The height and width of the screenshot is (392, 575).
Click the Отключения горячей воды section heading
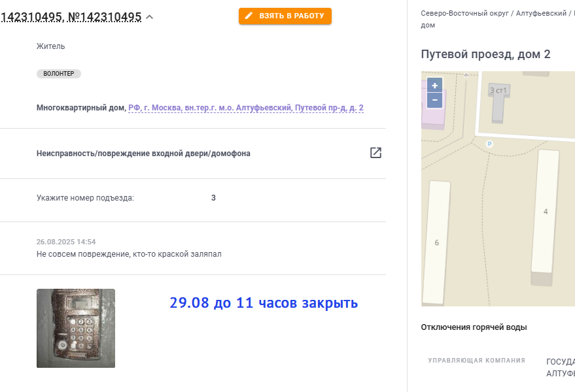pos(474,327)
